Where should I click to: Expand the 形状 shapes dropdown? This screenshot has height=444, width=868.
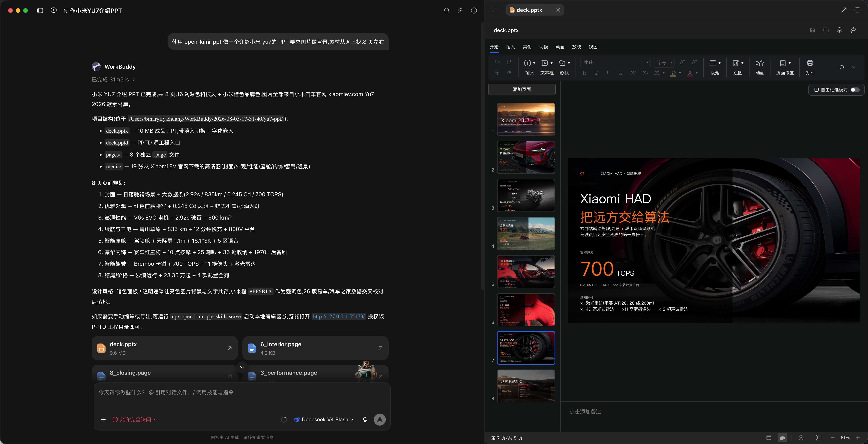tap(569, 63)
